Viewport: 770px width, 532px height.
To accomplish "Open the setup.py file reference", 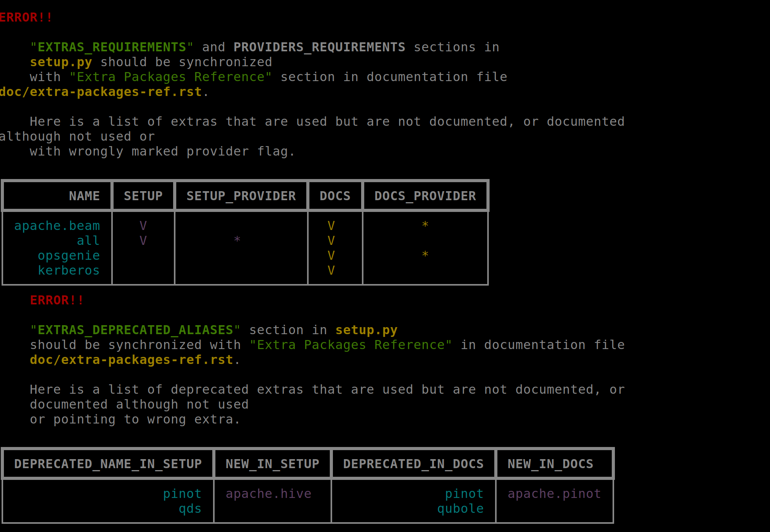I will pyautogui.click(x=61, y=62).
